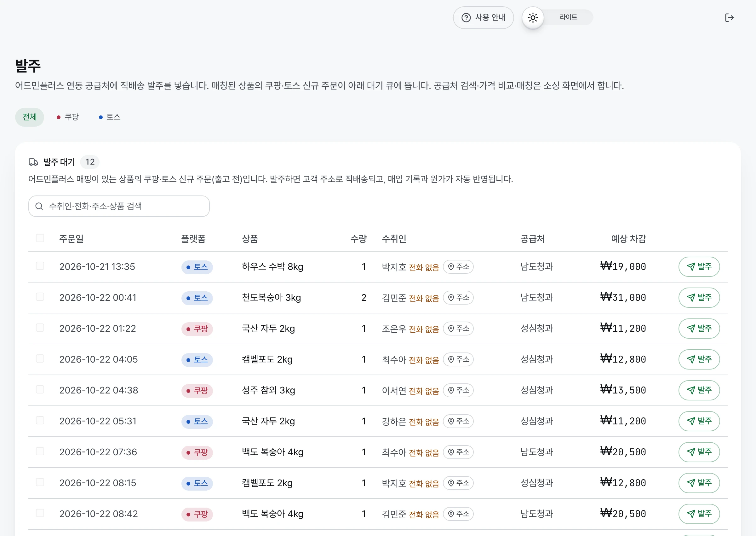Check the 2026-10-22 04:38 order row

point(40,389)
